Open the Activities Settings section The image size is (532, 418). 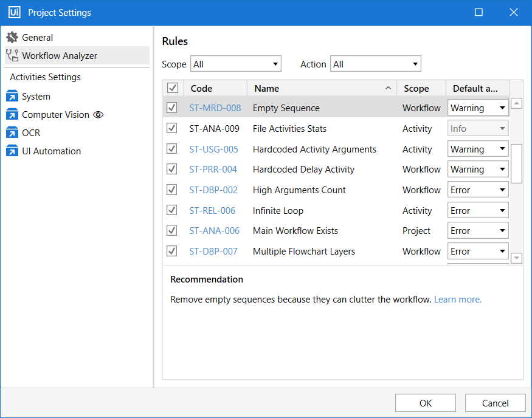pyautogui.click(x=44, y=77)
